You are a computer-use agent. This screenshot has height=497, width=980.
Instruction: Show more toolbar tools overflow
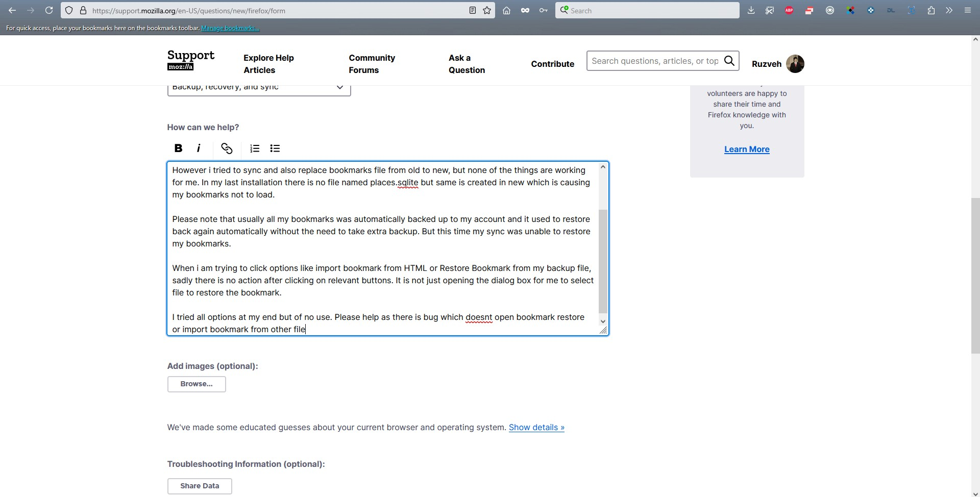pos(949,10)
